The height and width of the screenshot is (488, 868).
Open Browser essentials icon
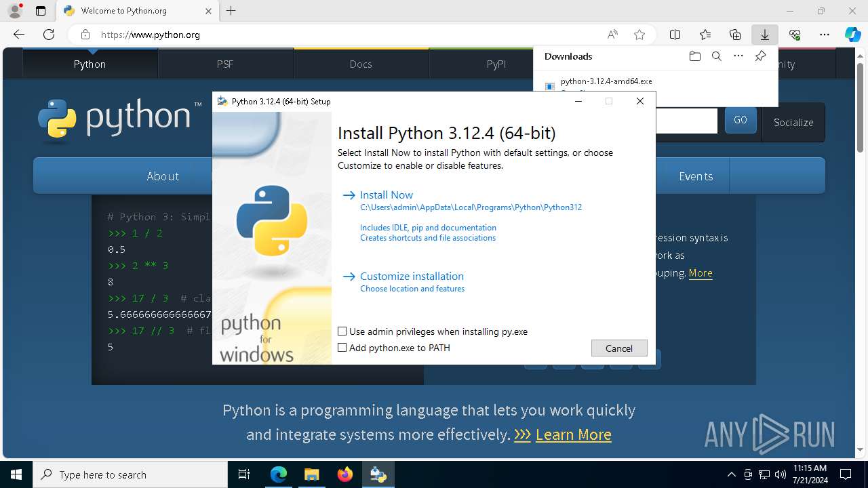pos(795,35)
